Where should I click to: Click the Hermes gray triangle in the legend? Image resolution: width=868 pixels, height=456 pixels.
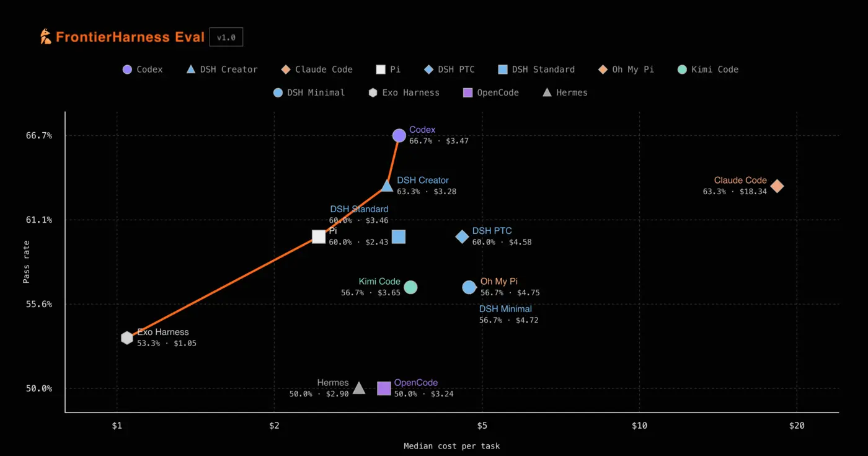click(547, 92)
